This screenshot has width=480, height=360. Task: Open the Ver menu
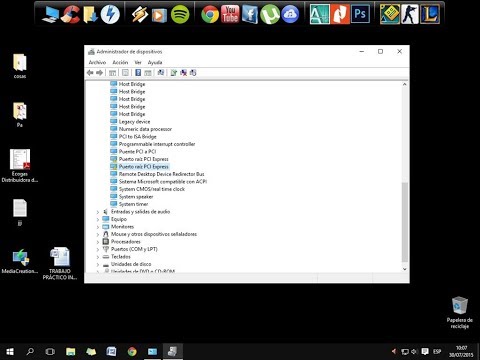[138, 62]
